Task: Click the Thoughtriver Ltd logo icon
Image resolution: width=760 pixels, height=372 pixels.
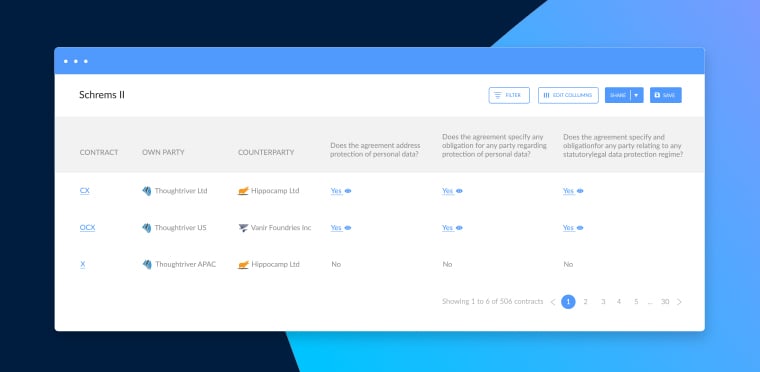Action: pos(147,191)
